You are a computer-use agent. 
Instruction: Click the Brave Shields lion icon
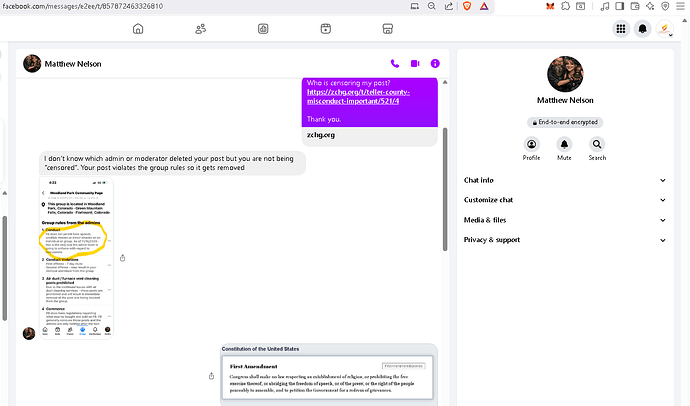(467, 6)
